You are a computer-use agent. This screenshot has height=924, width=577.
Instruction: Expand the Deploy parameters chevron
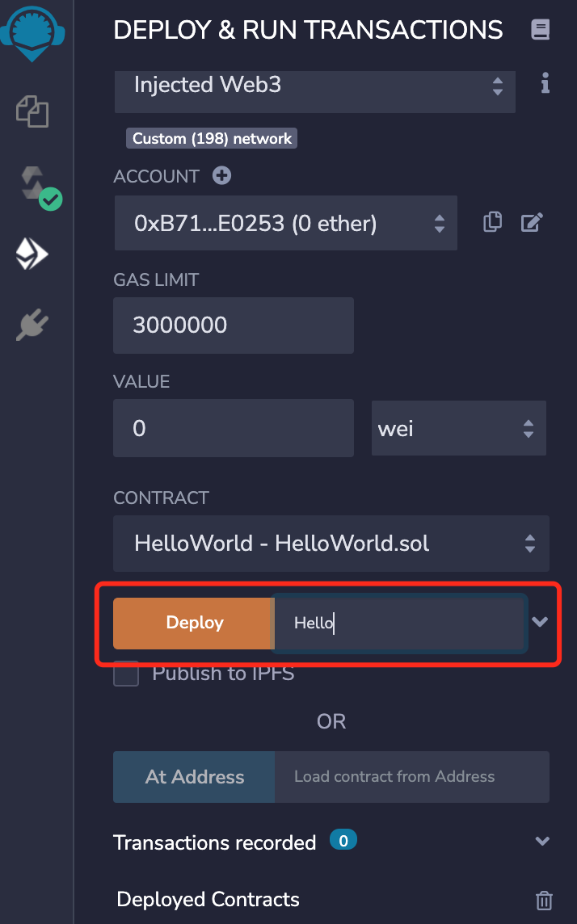point(540,622)
